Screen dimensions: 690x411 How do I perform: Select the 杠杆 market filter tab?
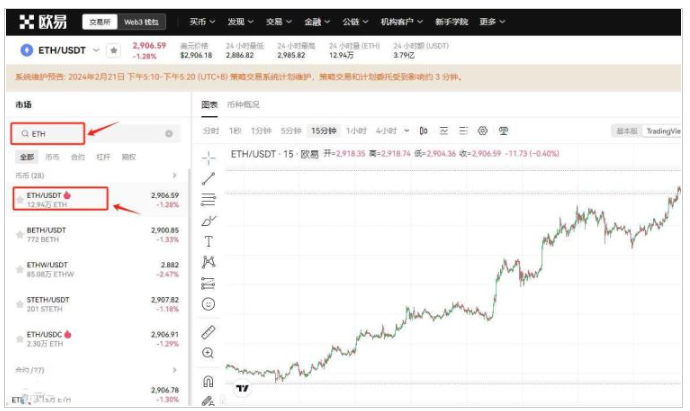pos(103,157)
